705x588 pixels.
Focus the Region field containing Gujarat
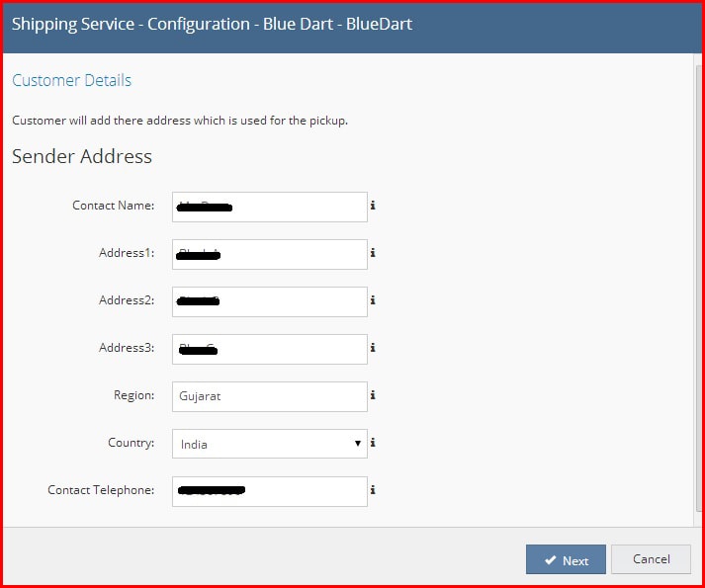coord(270,396)
